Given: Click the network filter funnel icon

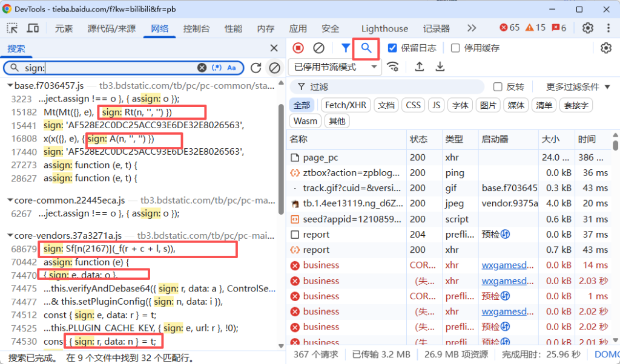Looking at the screenshot, I should (345, 48).
